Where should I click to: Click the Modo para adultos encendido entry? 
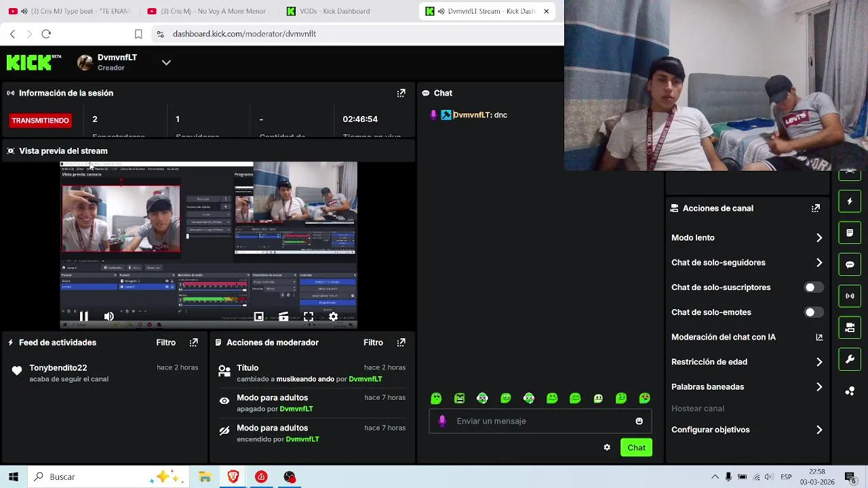click(x=312, y=433)
